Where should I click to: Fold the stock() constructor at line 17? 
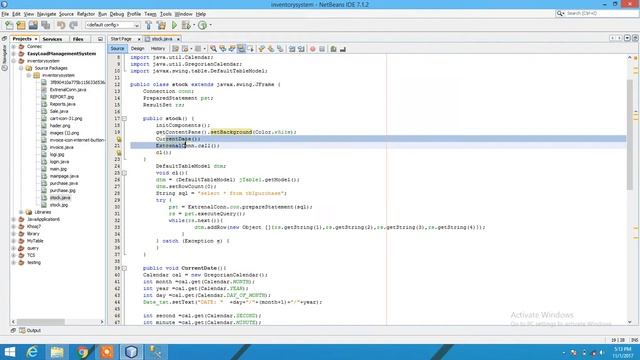point(124,118)
